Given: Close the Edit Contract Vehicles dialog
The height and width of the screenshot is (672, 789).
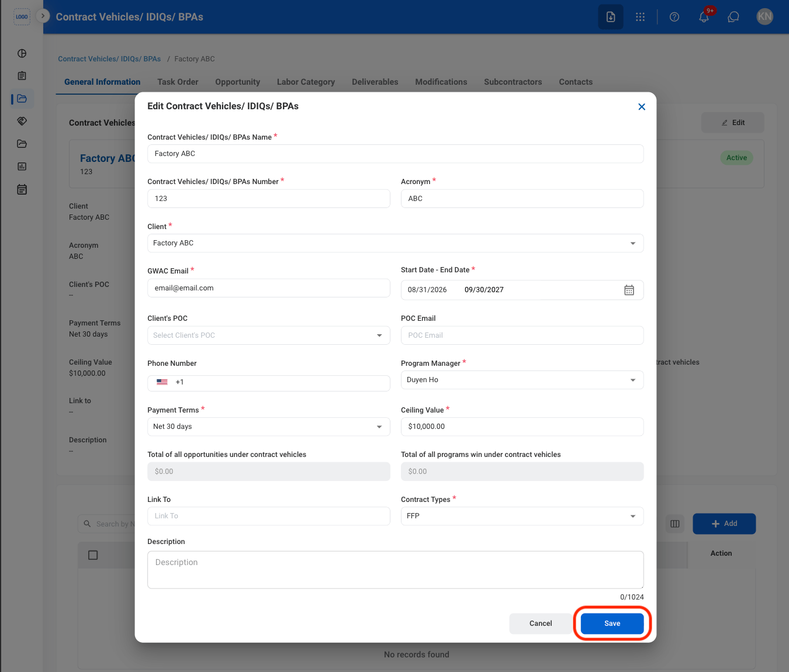Looking at the screenshot, I should pyautogui.click(x=642, y=106).
